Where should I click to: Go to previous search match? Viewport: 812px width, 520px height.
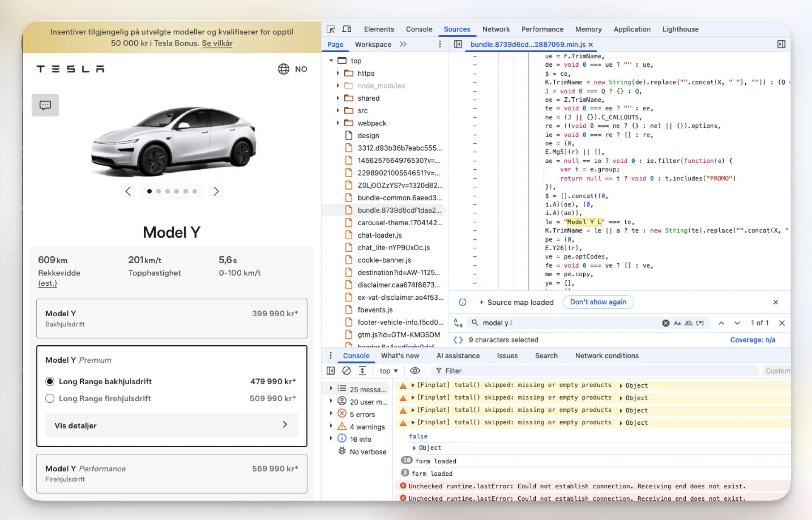(x=721, y=323)
